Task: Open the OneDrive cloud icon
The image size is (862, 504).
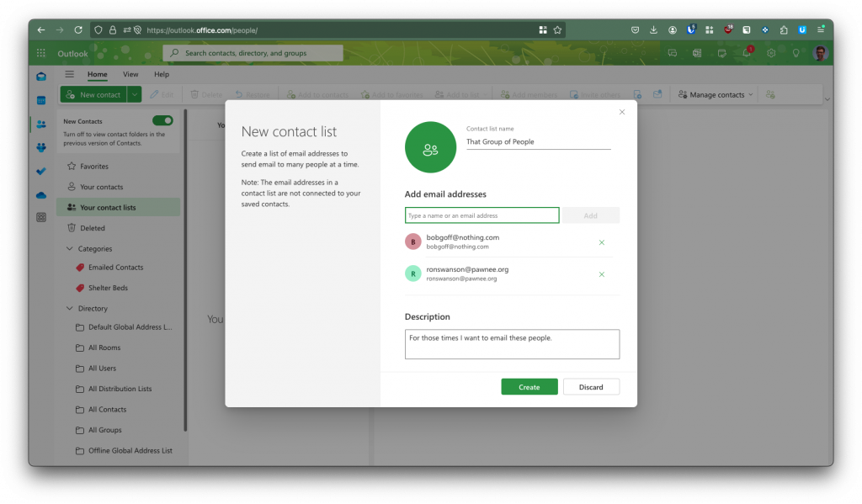Action: pos(41,194)
